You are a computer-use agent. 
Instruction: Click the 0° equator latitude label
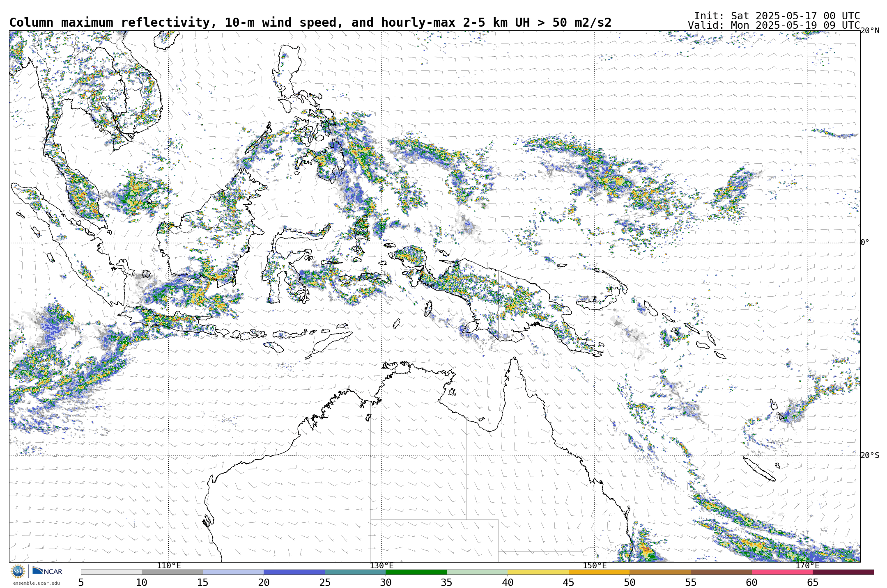865,243
